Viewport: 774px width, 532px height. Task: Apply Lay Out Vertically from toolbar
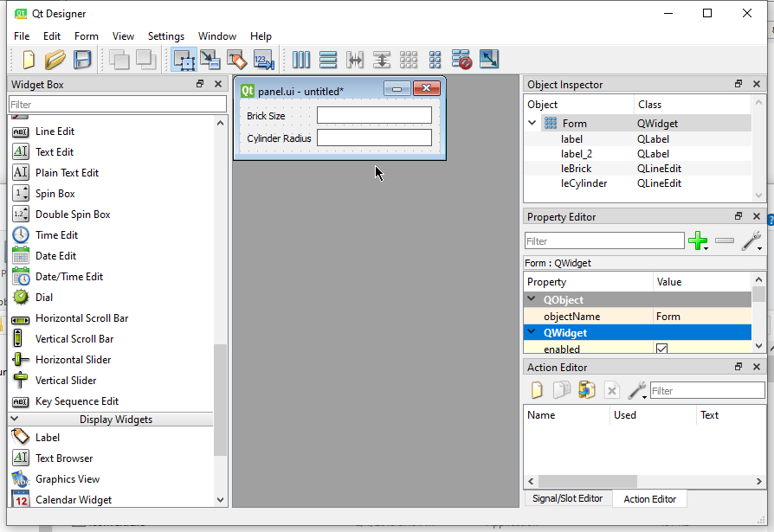tap(328, 60)
